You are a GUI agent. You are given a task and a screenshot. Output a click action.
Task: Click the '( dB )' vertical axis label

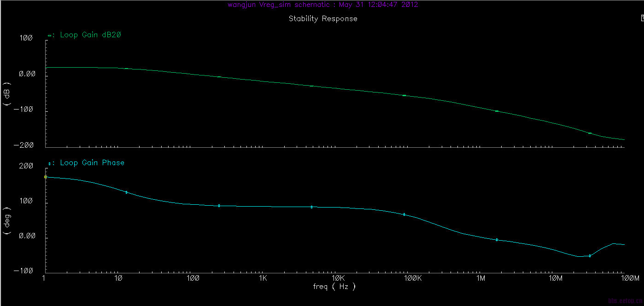pyautogui.click(x=8, y=94)
